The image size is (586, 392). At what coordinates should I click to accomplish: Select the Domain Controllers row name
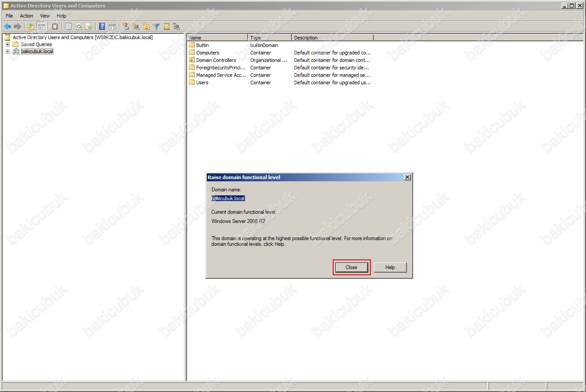click(x=216, y=60)
